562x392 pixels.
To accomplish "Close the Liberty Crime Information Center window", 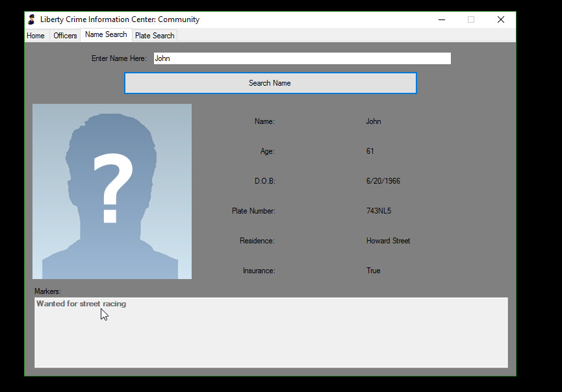I will click(500, 19).
